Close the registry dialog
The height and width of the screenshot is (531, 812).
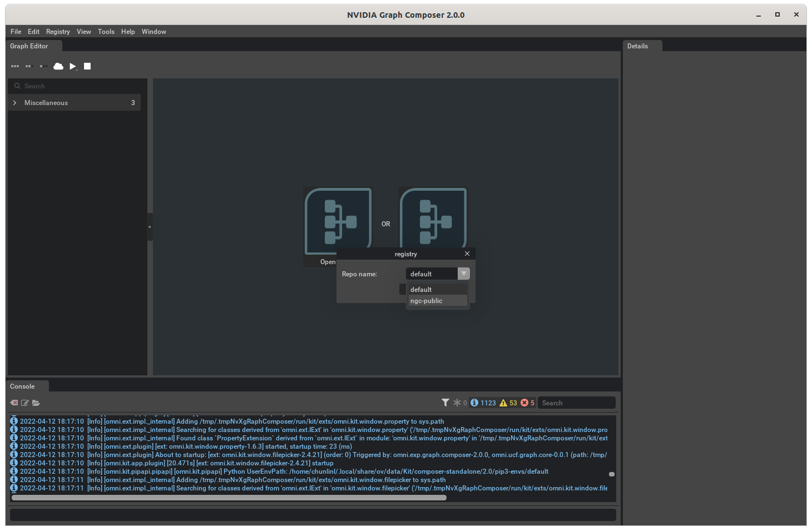[467, 254]
